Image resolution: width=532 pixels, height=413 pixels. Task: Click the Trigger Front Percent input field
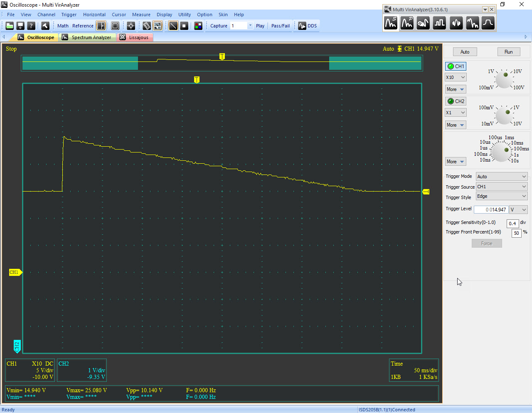tap(516, 233)
